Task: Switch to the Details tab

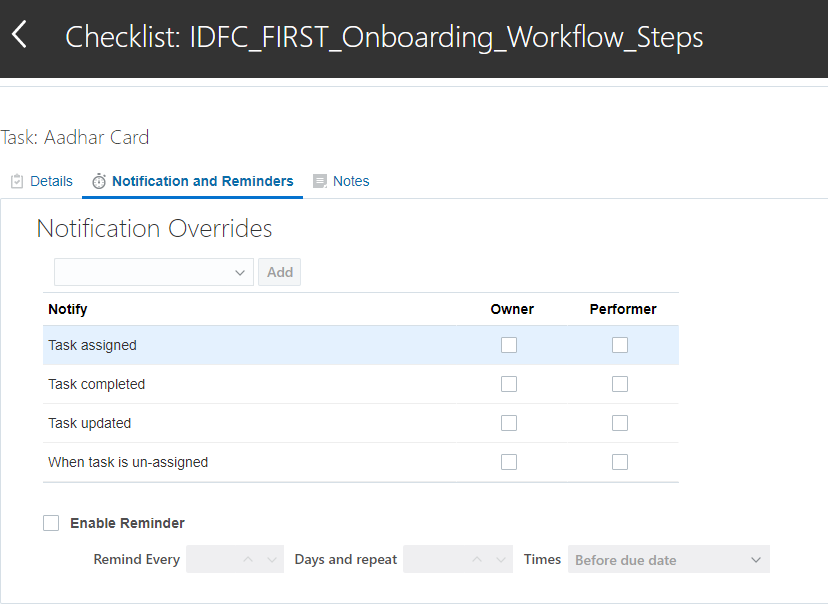Action: point(49,181)
